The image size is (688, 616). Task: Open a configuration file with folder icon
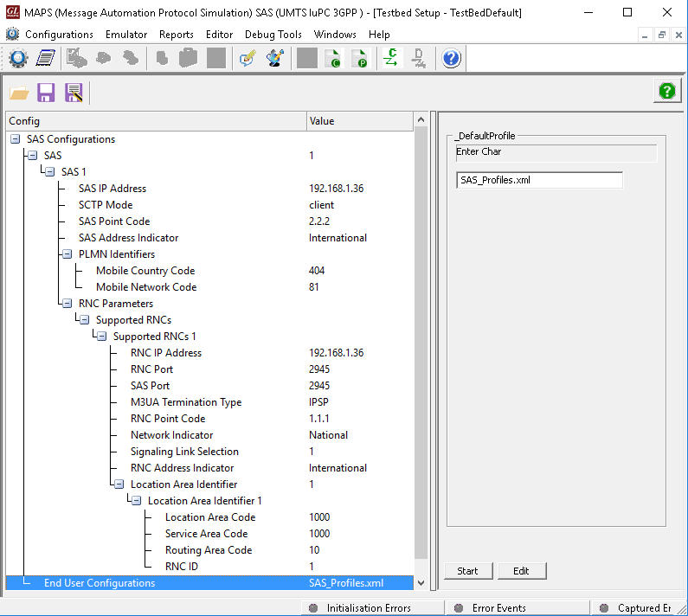point(19,93)
